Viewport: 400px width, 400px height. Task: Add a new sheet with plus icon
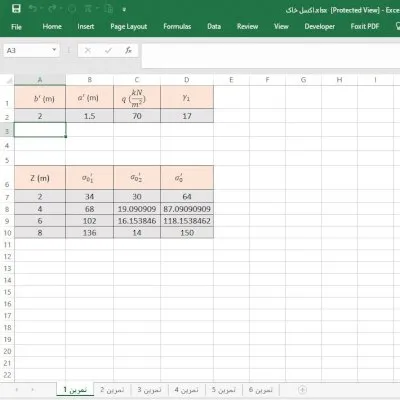[302, 389]
